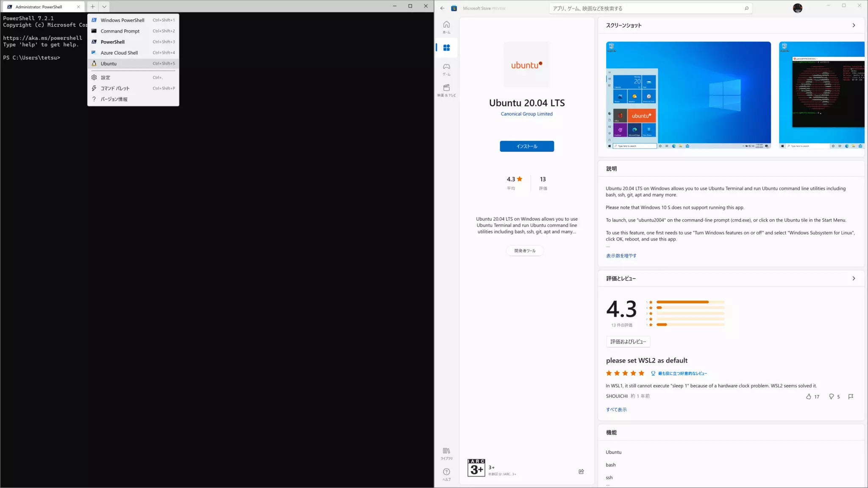Click the share icon under Ubuntu listing
The width and height of the screenshot is (868, 488).
pyautogui.click(x=581, y=471)
